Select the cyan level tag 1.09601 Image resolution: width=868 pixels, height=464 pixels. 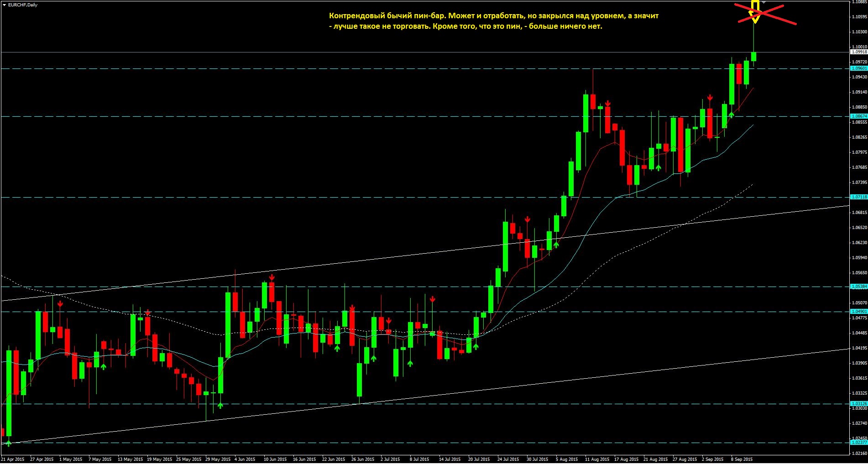pyautogui.click(x=859, y=68)
